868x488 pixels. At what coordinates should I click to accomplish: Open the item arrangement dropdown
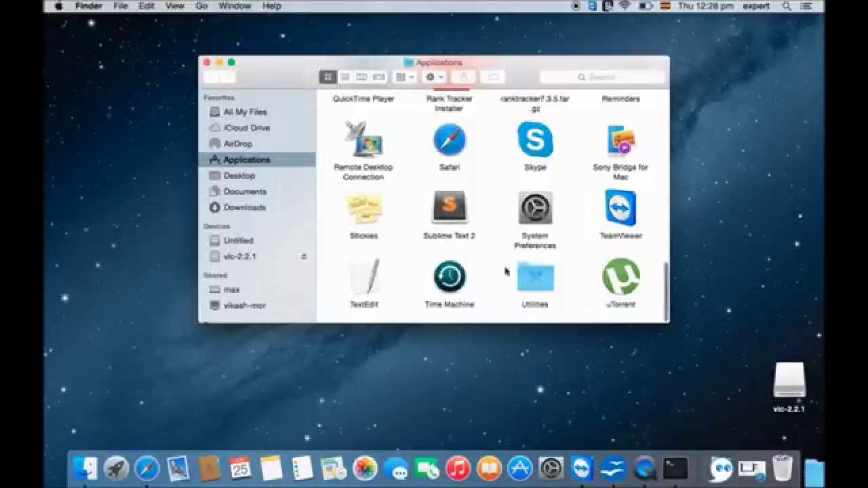point(404,77)
